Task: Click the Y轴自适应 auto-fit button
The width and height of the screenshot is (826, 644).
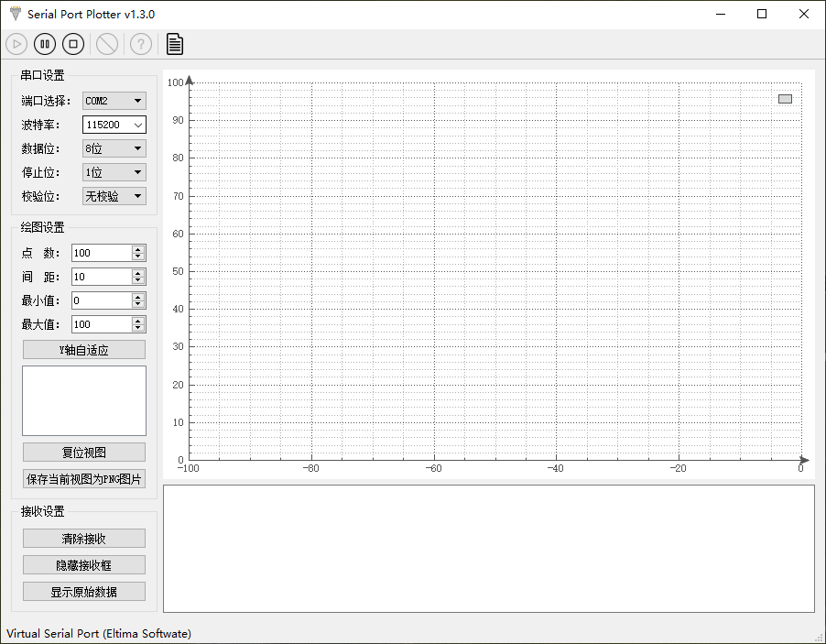Action: (83, 349)
